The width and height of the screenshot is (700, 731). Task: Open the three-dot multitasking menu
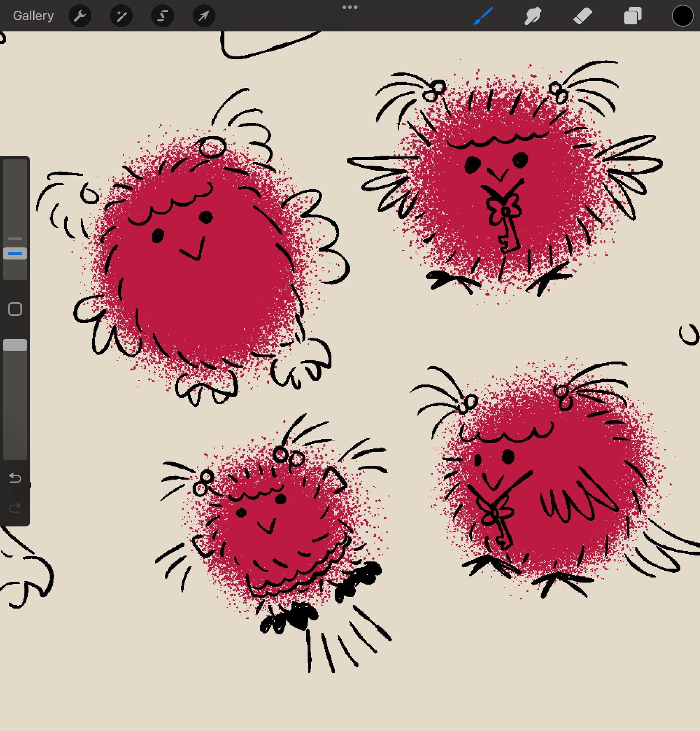point(350,7)
